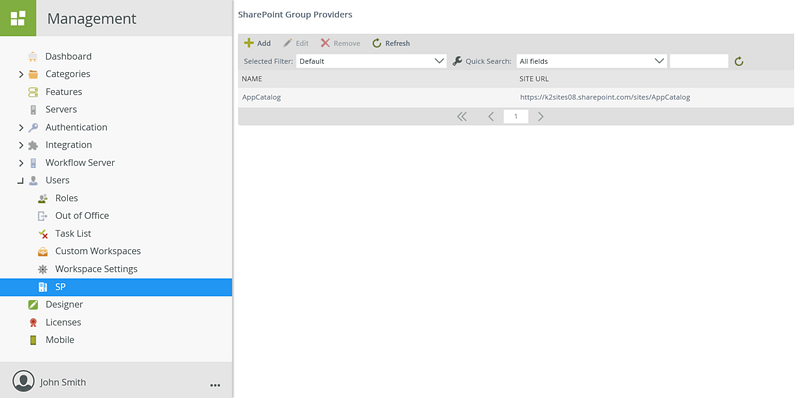Click the green app launcher grid icon

(x=18, y=18)
